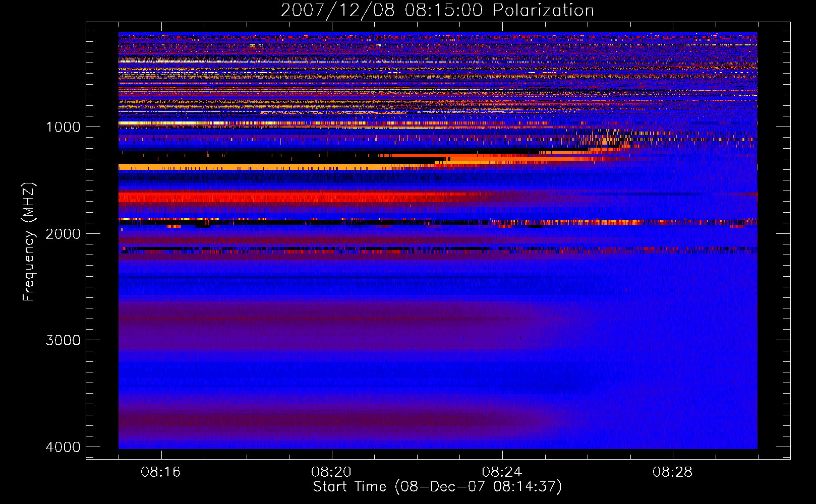Click the 'Frequency (MHZ)' axis label
The height and width of the screenshot is (504, 816).
pyautogui.click(x=29, y=242)
